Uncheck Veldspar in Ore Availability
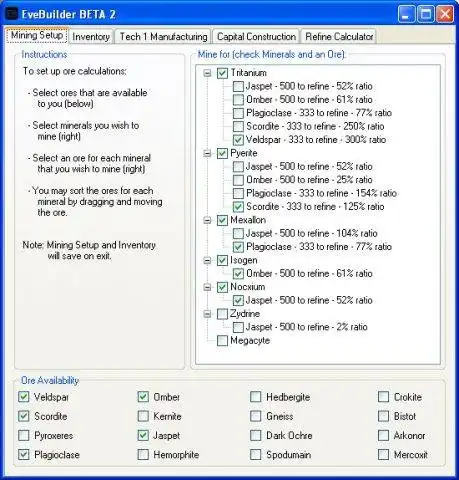This screenshot has width=459, height=480. (x=24, y=397)
